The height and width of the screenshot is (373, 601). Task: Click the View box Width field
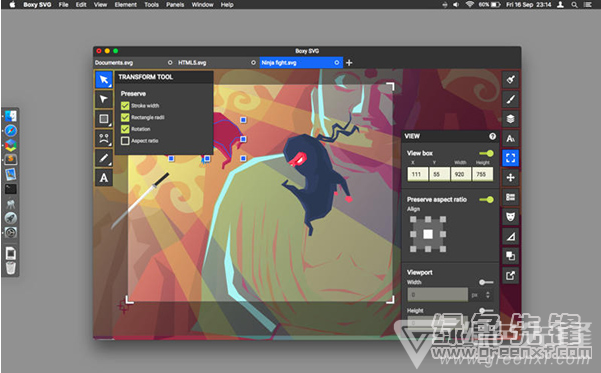460,174
